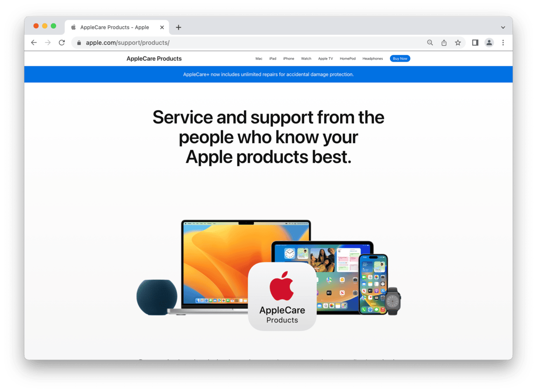Screen dimensions: 537x392
Task: Go to the Headphones nav link
Action: pos(373,59)
